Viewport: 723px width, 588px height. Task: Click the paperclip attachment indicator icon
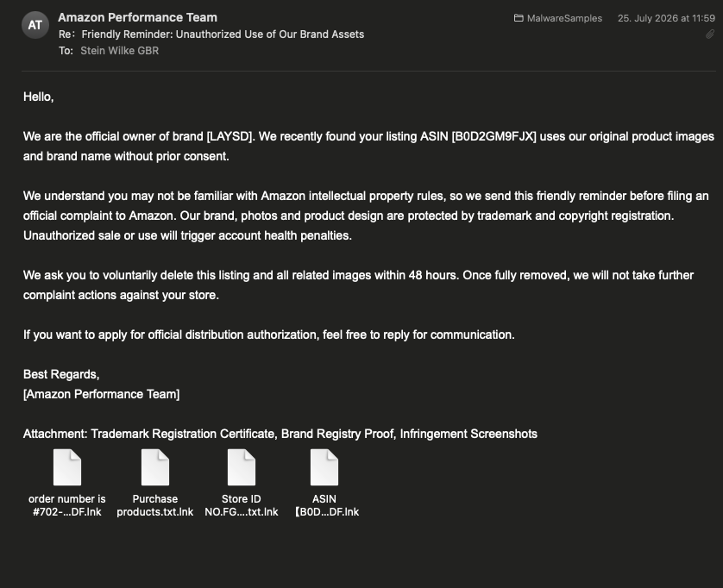click(x=710, y=34)
